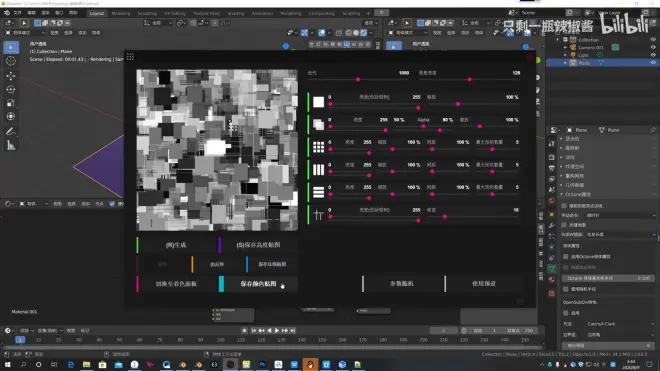Open the object mode dropdown in viewport header
This screenshot has height=371, width=660.
[x=25, y=32]
